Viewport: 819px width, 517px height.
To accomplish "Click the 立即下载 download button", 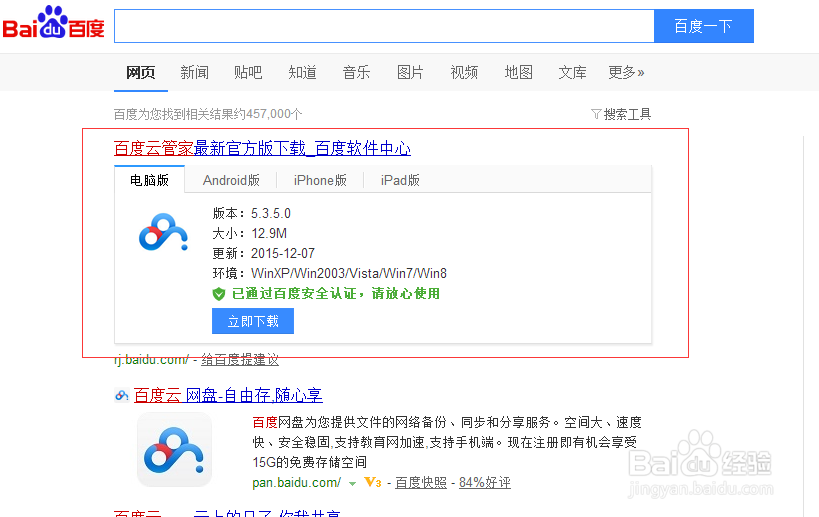I will point(253,321).
